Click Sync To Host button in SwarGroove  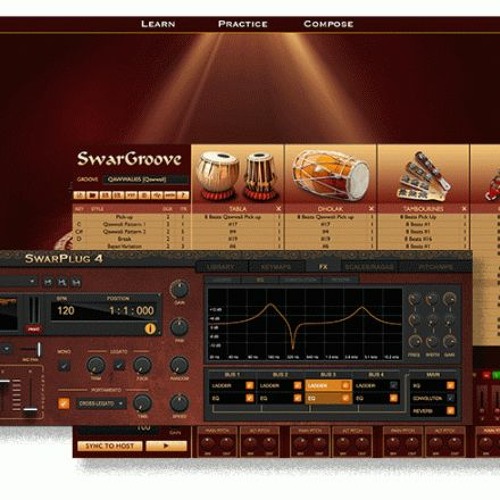pos(110,446)
